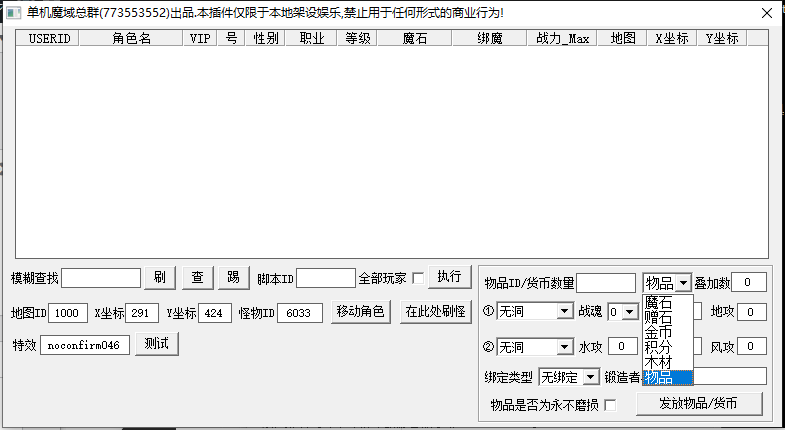Screen dimensions: 785x430
Task: Select 积分 from the open dropdown list
Action: click(x=668, y=347)
